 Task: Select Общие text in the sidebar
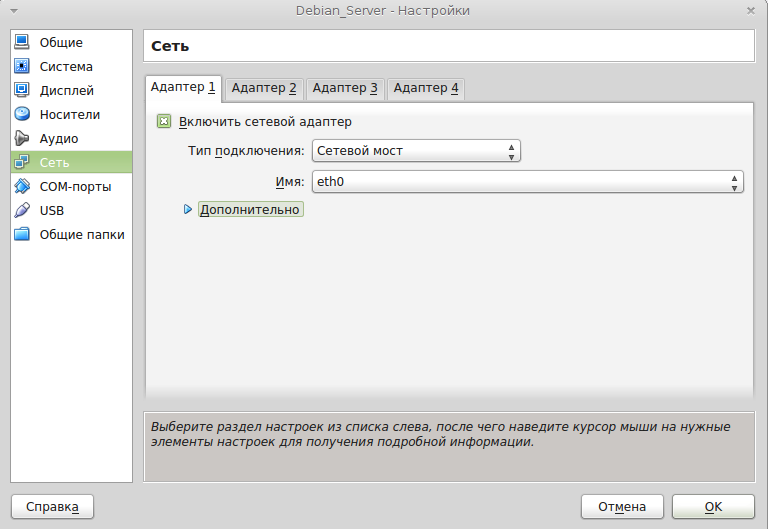61,43
